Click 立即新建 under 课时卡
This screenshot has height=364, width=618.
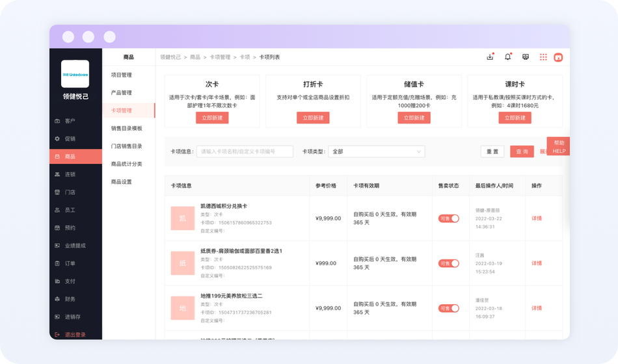point(515,118)
